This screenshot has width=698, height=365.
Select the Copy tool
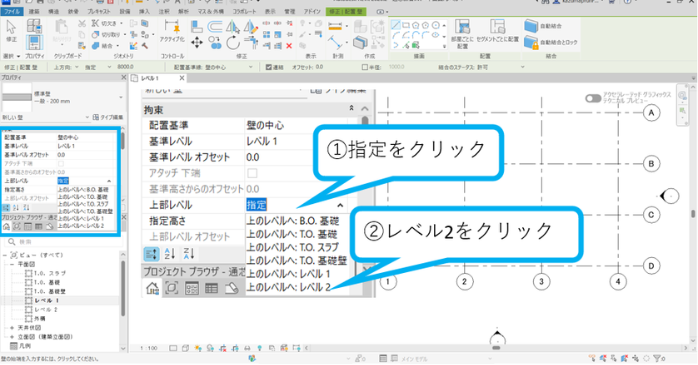tap(215, 43)
